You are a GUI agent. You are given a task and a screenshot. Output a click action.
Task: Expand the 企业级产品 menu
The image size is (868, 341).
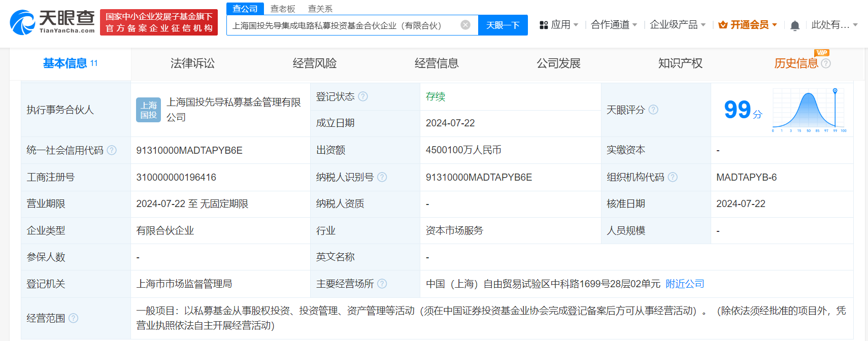678,25
